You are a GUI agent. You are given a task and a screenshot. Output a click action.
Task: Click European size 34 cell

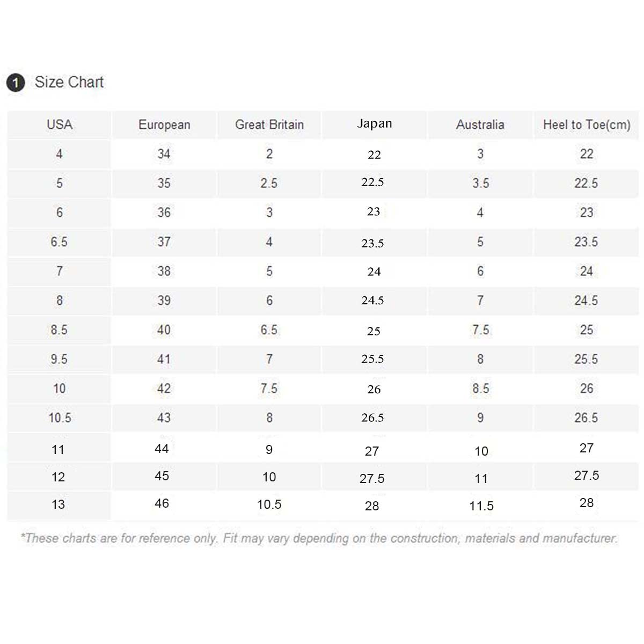[x=164, y=154]
